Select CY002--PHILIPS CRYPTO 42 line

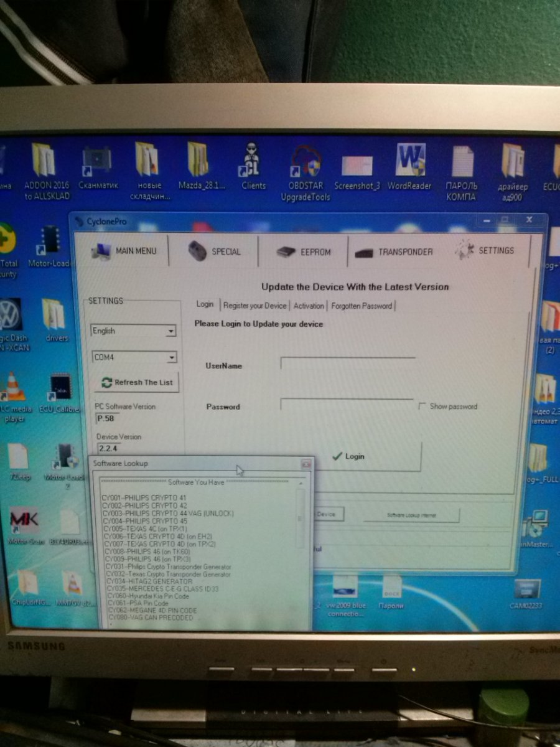tap(144, 505)
